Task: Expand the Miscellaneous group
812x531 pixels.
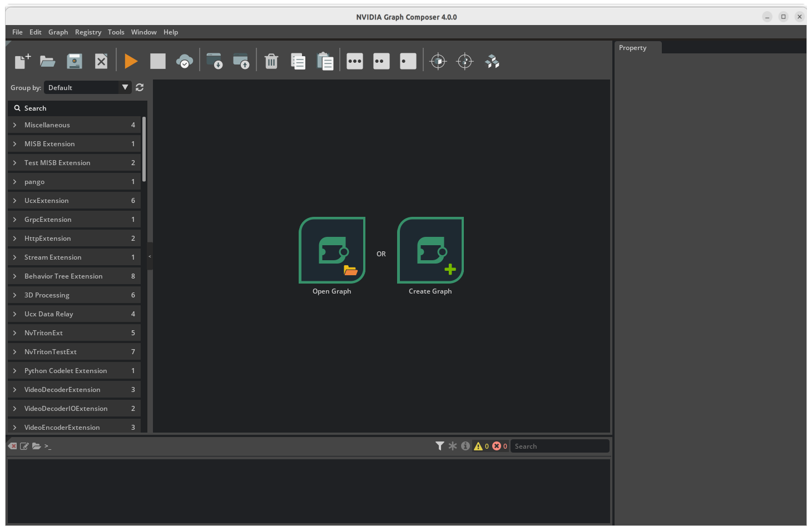Action: coord(74,125)
